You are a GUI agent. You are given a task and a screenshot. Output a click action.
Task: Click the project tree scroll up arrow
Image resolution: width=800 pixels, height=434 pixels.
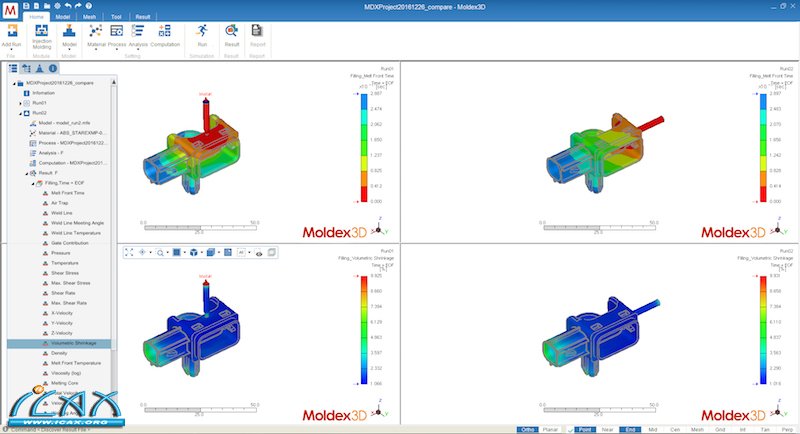click(x=114, y=82)
